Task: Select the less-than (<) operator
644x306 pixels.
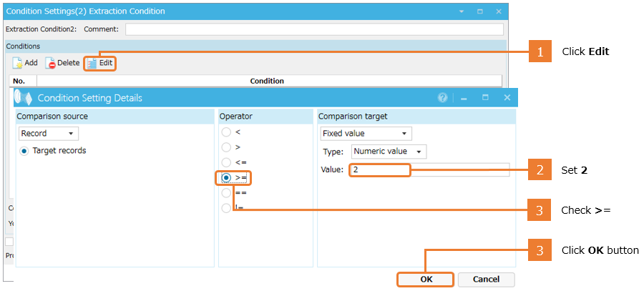Action: pos(226,132)
